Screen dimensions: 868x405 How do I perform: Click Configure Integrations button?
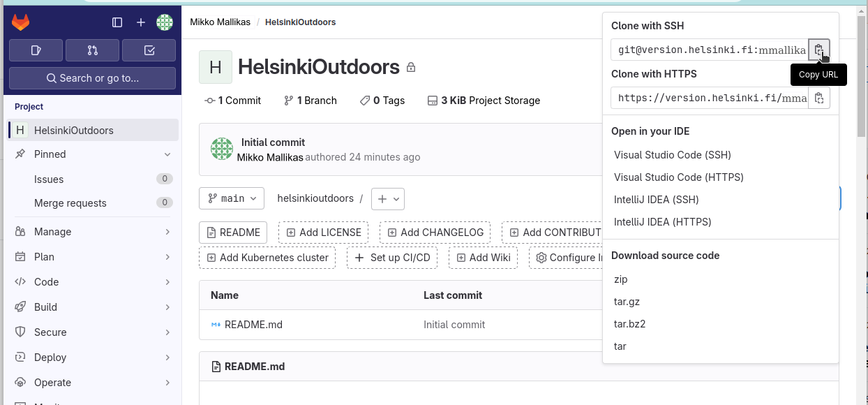point(566,258)
